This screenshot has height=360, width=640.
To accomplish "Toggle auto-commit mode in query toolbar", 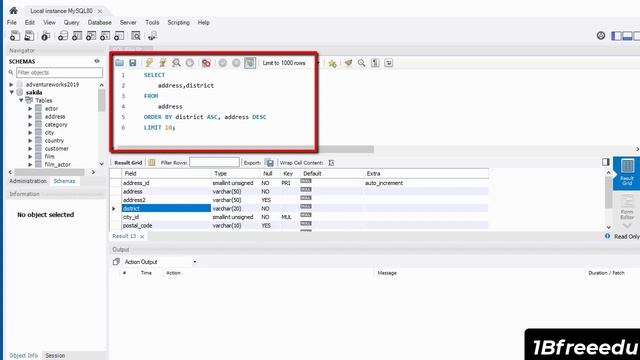I will [x=250, y=63].
